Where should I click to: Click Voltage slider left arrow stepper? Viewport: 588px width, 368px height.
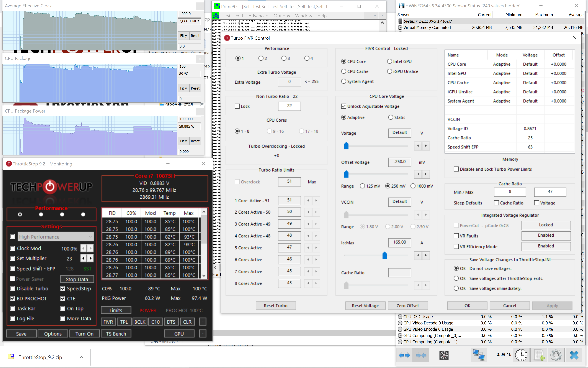[x=418, y=146]
